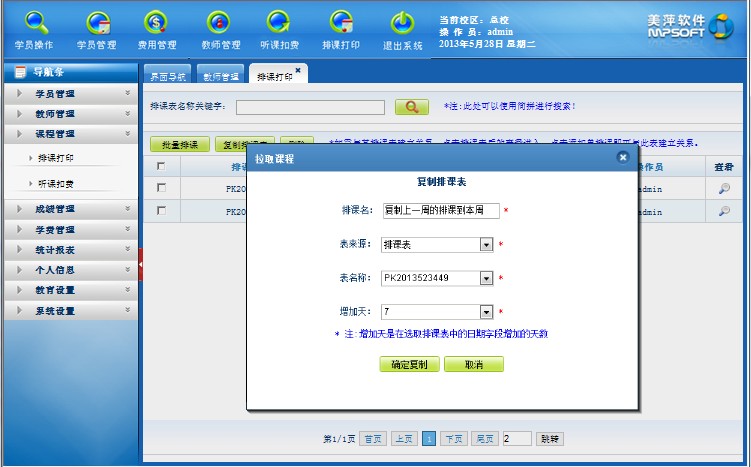
Task: Click the 确定复制 button
Action: pyautogui.click(x=409, y=365)
